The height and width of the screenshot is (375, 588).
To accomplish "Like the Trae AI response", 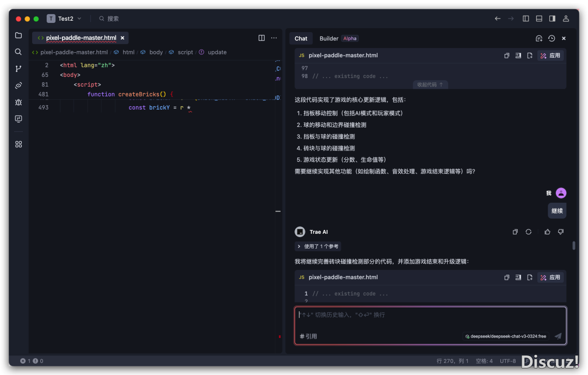I will [547, 232].
